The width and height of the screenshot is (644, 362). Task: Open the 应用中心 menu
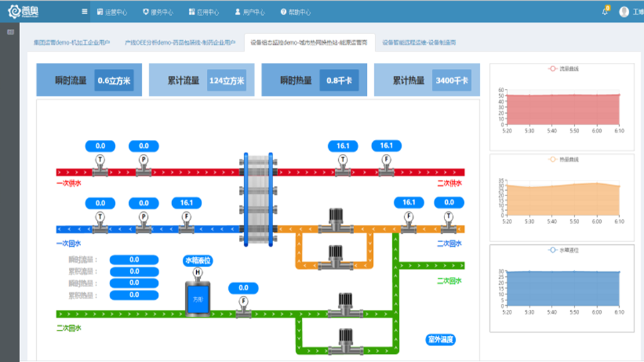(204, 12)
